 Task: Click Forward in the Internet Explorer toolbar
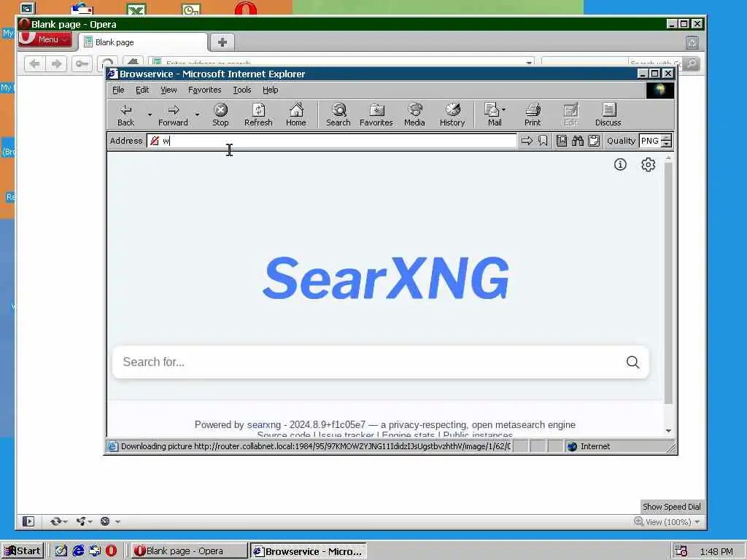(173, 114)
